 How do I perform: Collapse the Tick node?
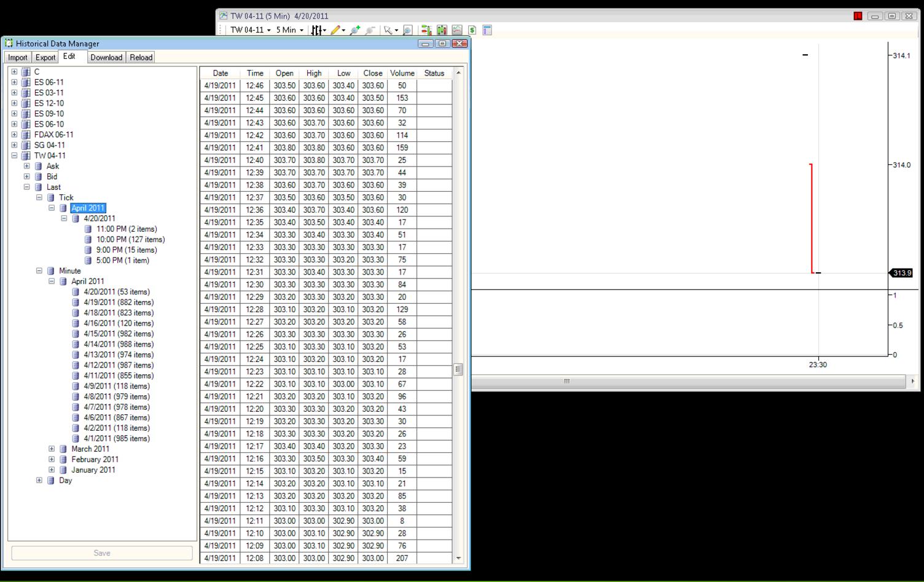[39, 197]
